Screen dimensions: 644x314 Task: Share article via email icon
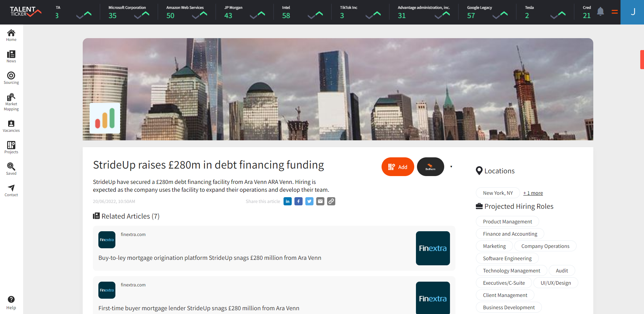point(320,201)
